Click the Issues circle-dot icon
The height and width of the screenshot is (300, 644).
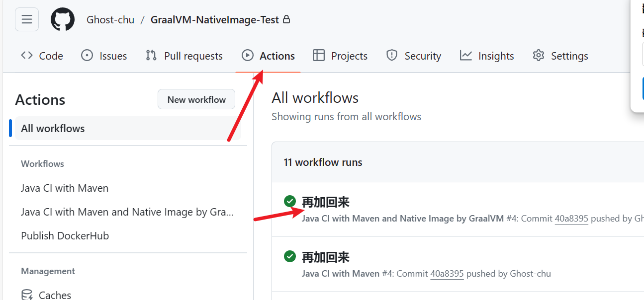[x=87, y=55]
